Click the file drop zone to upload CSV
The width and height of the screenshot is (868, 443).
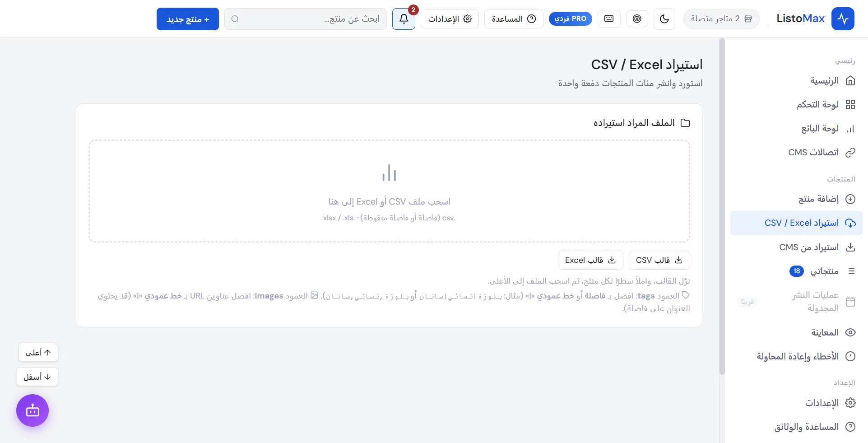(389, 191)
